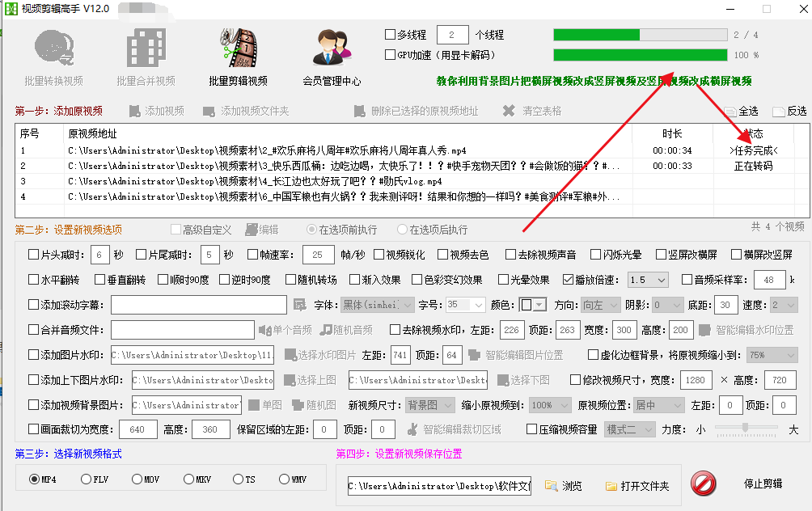The width and height of the screenshot is (812, 511).
Task: Uncheck the 播放倍速 checkbox
Action: coord(568,280)
